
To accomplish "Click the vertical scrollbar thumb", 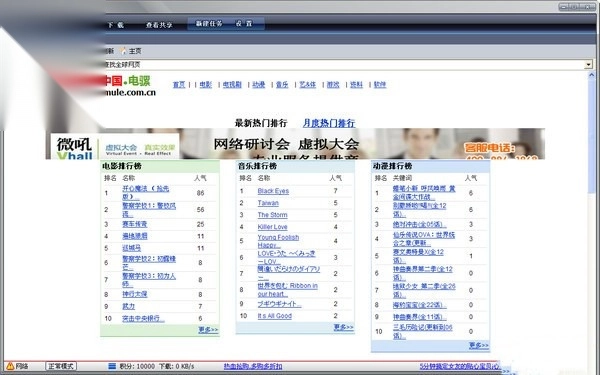I will (592, 136).
